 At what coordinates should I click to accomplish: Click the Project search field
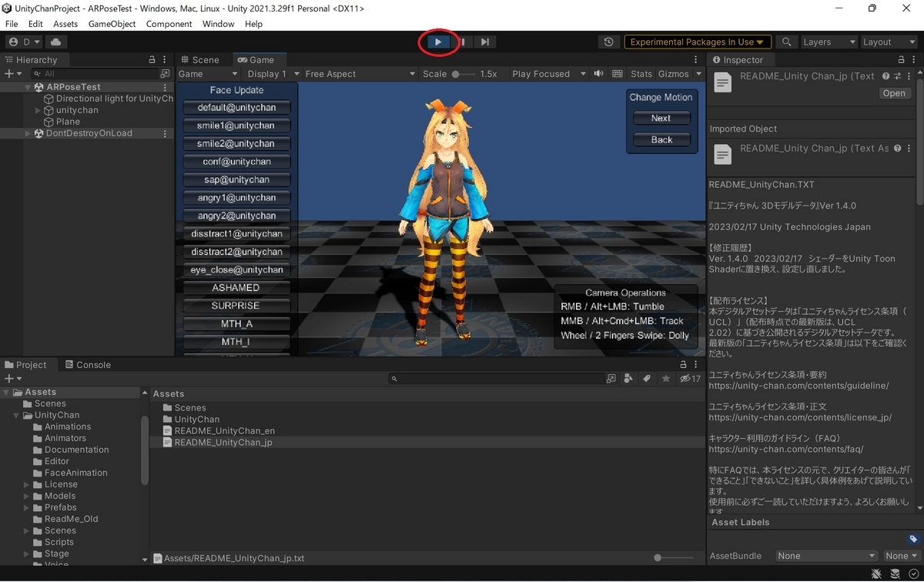pyautogui.click(x=497, y=379)
